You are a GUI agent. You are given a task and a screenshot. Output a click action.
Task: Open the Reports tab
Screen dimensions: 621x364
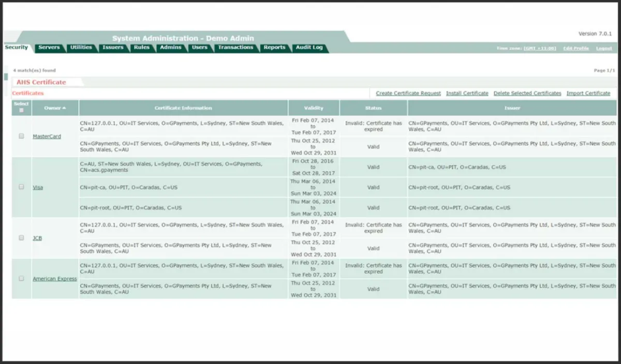(x=274, y=48)
